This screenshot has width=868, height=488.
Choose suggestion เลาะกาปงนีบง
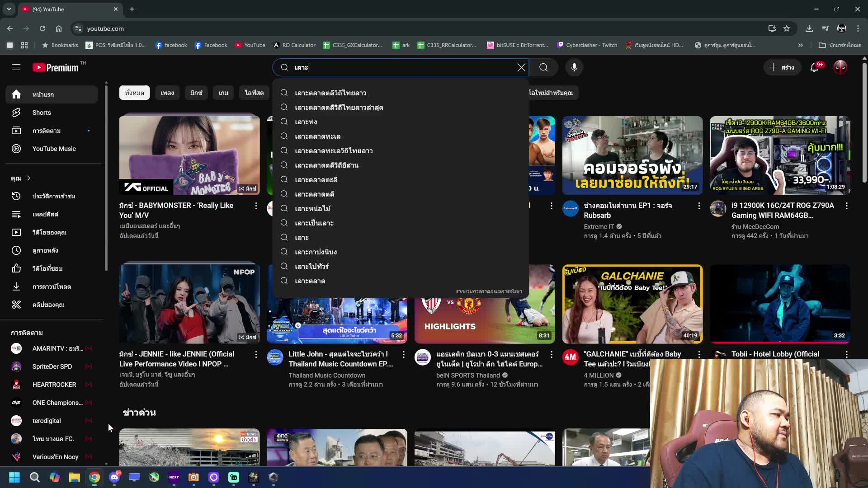tap(401, 252)
